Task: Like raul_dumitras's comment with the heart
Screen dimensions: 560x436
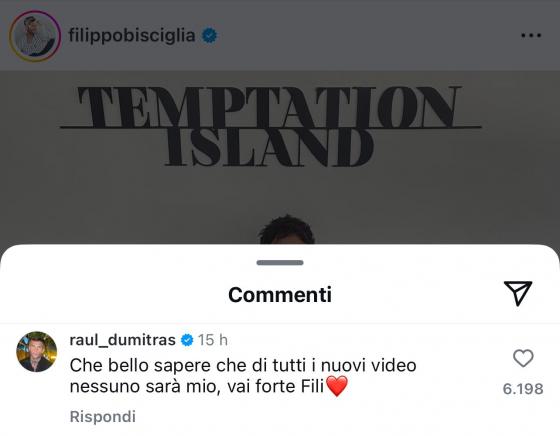Action: pyautogui.click(x=523, y=358)
